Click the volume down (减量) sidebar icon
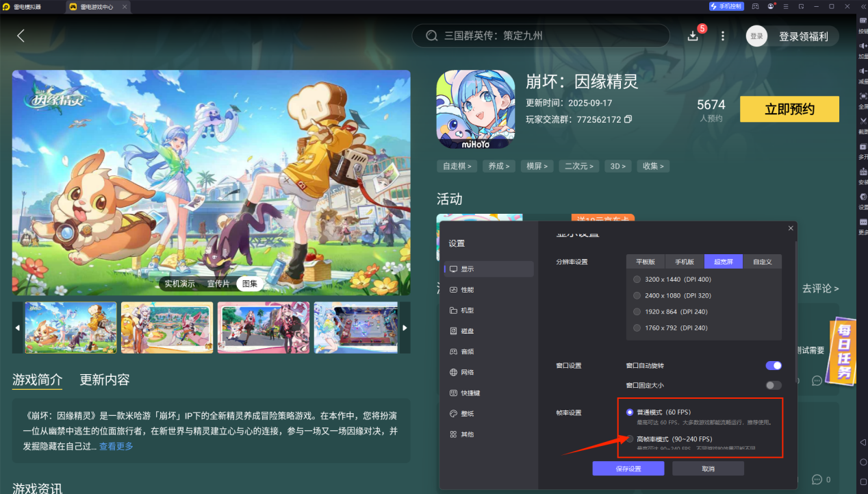This screenshot has width=868, height=494. (x=863, y=71)
